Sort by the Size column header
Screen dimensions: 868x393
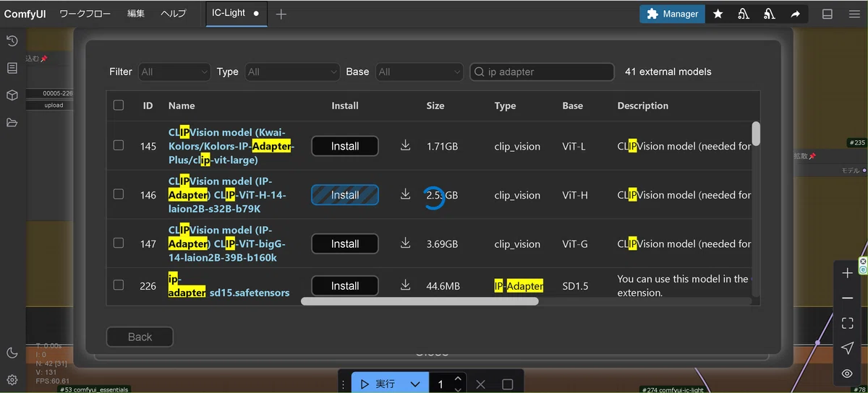(435, 105)
